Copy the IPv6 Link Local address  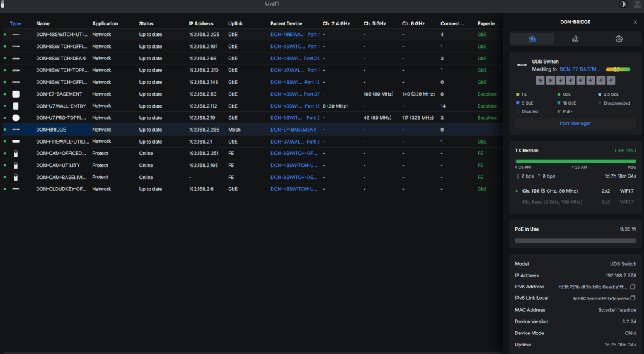pyautogui.click(x=633, y=298)
